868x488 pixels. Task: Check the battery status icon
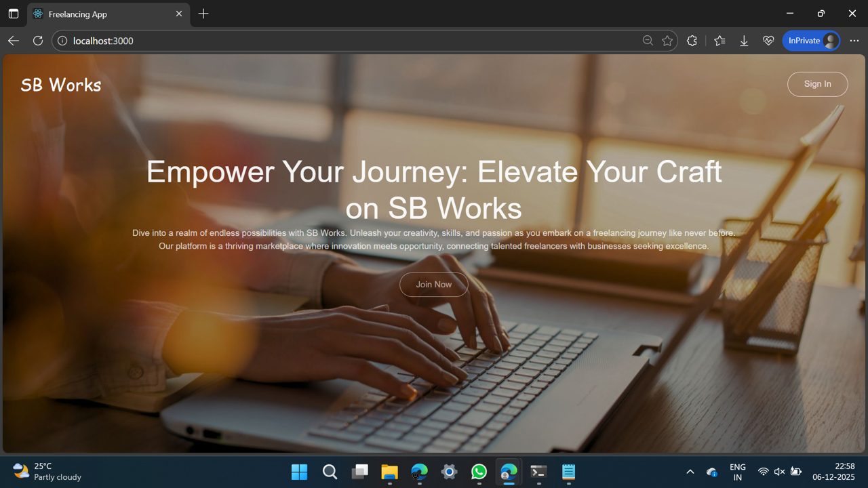point(796,472)
